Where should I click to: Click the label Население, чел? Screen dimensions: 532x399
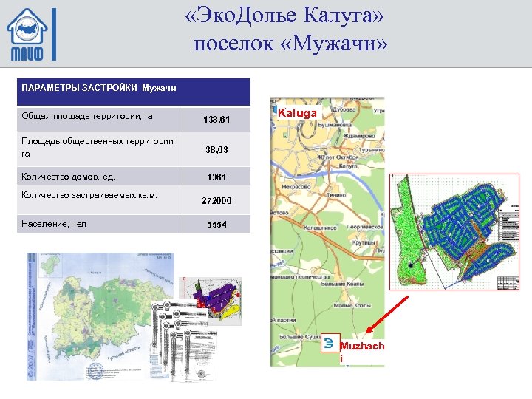[x=54, y=224]
